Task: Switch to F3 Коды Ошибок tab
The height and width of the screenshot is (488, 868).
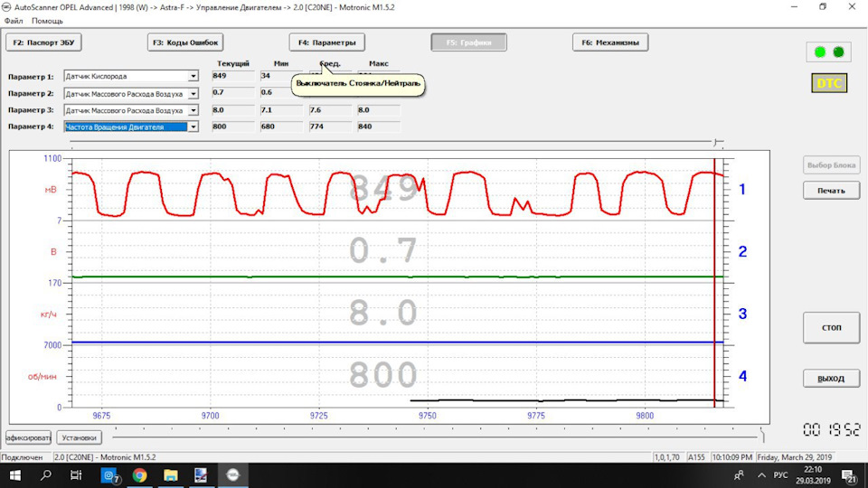Action: [185, 42]
